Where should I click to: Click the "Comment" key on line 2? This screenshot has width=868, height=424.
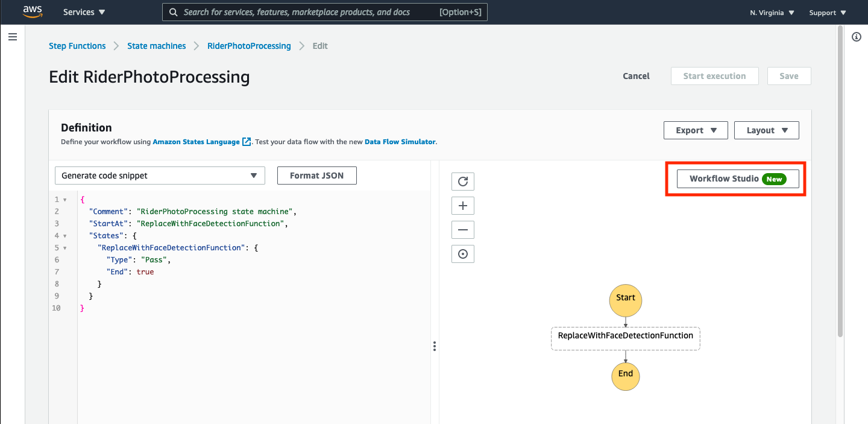108,212
